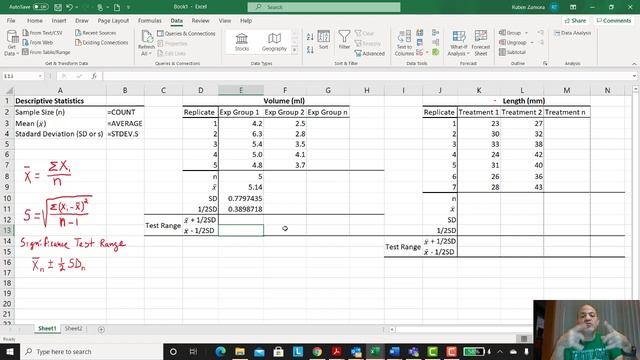Open the File menu

[x=11, y=20]
